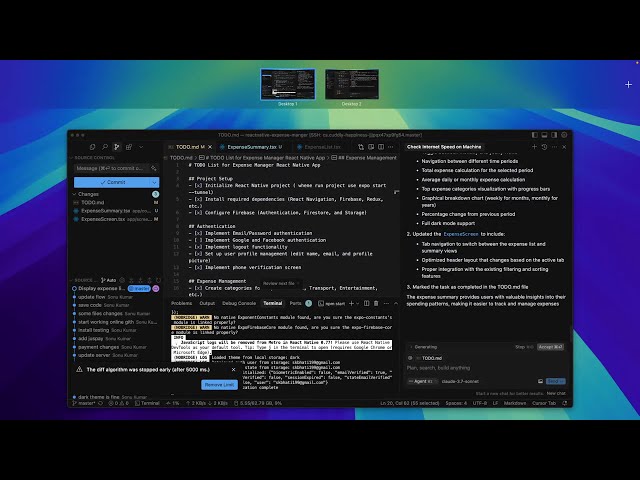
Task: Close the AI chat panel
Action: (x=564, y=147)
